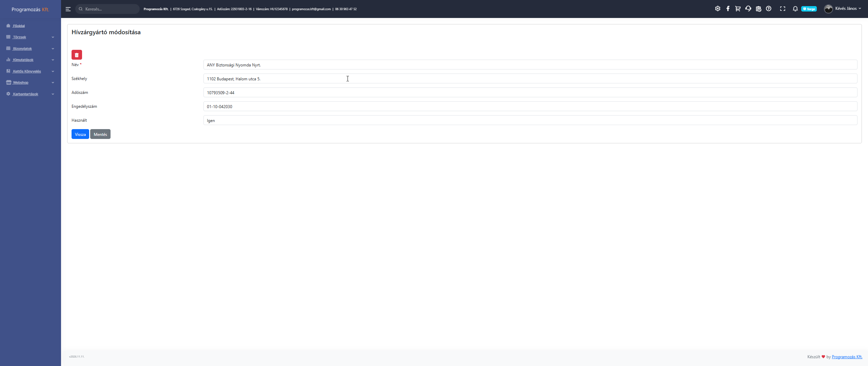Go to Főoldal in sidebar
The height and width of the screenshot is (366, 868).
pyautogui.click(x=19, y=26)
